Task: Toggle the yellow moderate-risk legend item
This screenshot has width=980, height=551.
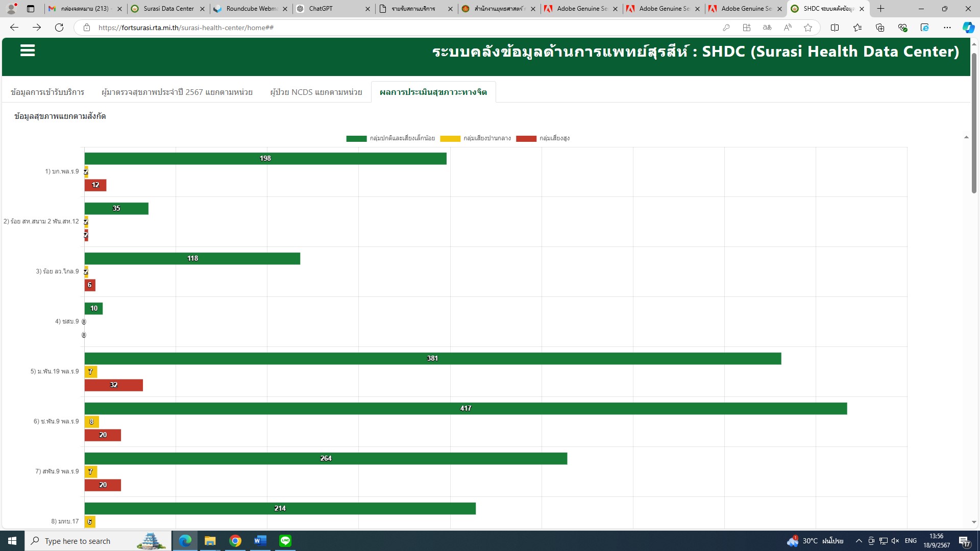Action: pyautogui.click(x=475, y=138)
